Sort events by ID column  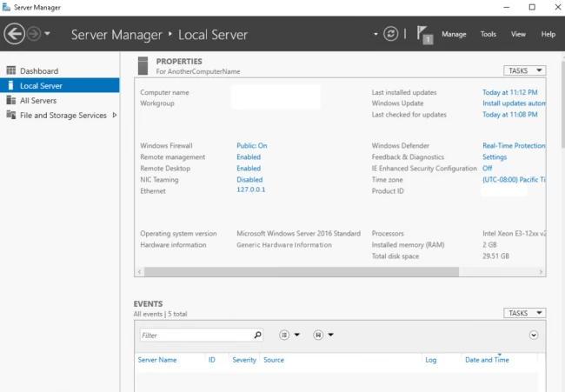pyautogui.click(x=211, y=360)
